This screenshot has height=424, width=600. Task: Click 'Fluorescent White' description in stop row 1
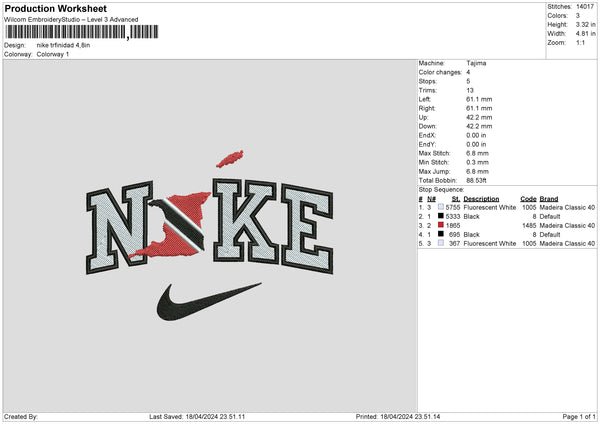tap(489, 207)
